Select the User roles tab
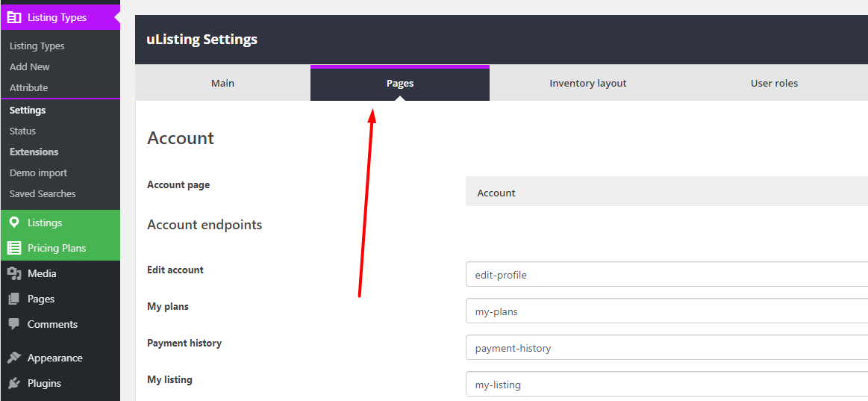The height and width of the screenshot is (401, 868). point(774,83)
